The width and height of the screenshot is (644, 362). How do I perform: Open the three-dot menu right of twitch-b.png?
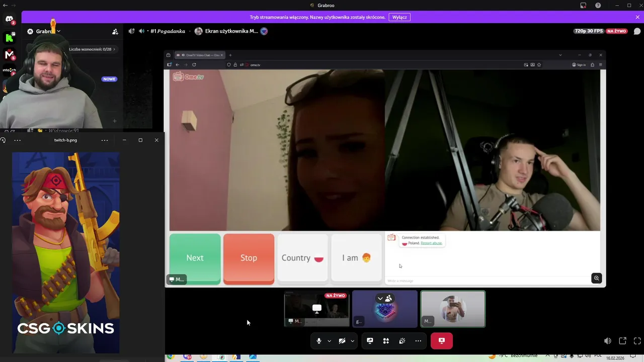(x=105, y=140)
